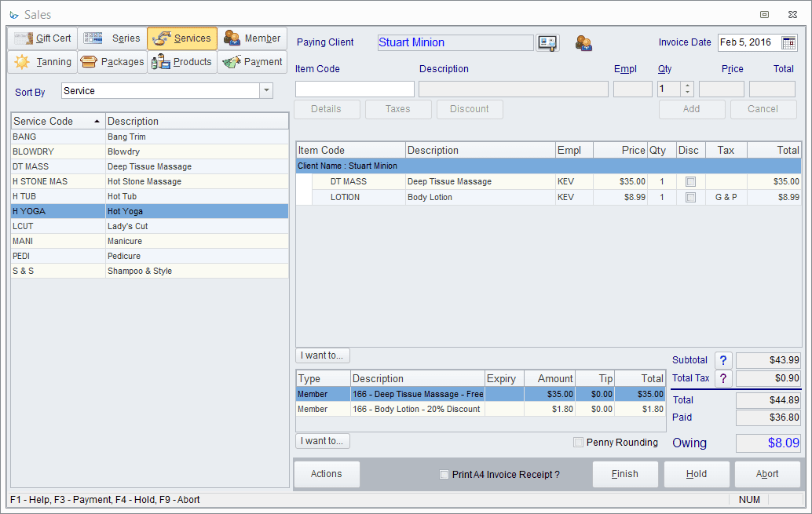812x514 pixels.
Task: Select Deep Tissue Massage invoice line
Action: click(549, 182)
